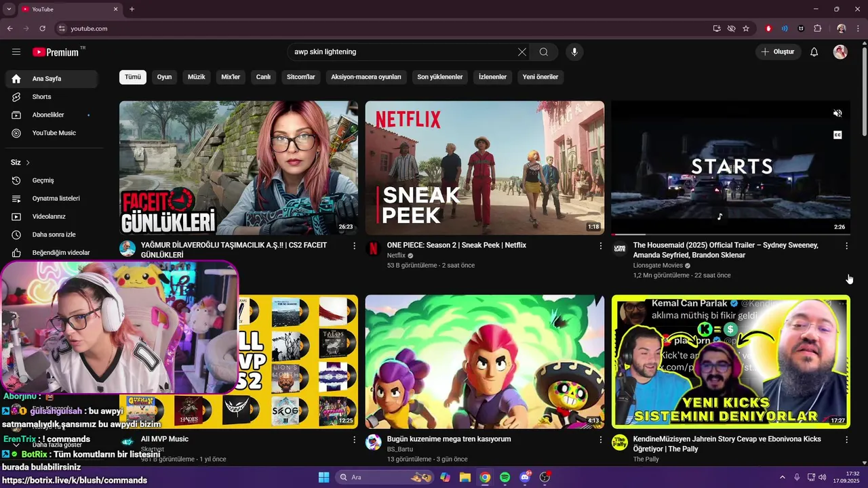Seek on Housemaid preview progress bar
This screenshot has height=488, width=868.
[x=731, y=235]
